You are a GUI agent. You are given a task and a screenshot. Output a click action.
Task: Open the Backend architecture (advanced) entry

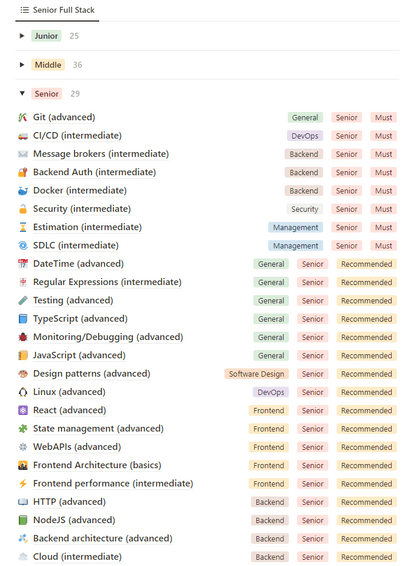(102, 539)
